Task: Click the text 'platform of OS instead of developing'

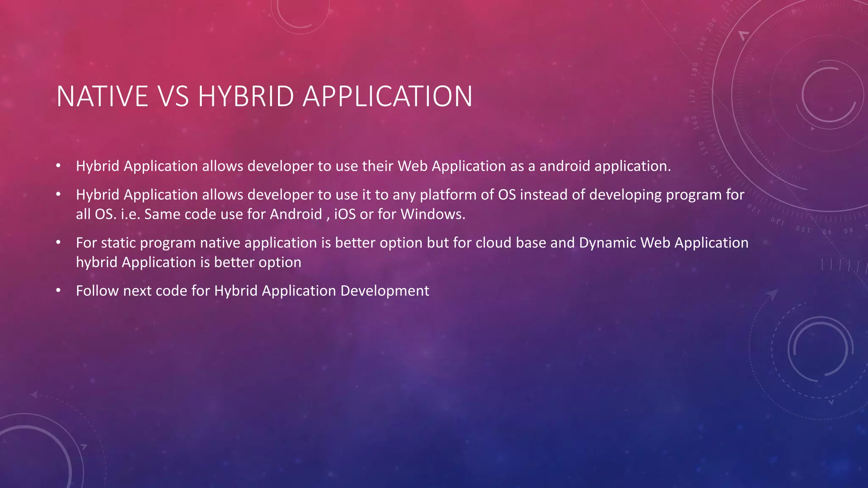Action: pyautogui.click(x=541, y=195)
